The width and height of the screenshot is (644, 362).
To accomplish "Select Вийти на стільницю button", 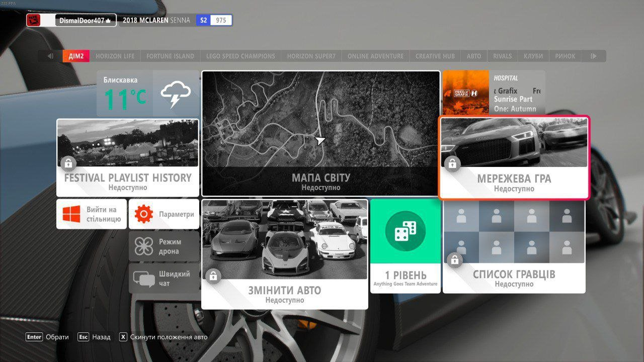I will [92, 214].
